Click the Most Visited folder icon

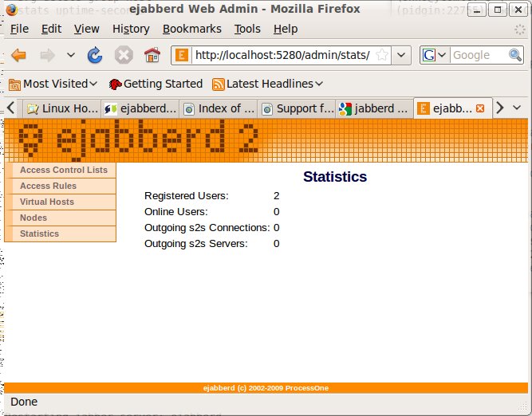14,84
